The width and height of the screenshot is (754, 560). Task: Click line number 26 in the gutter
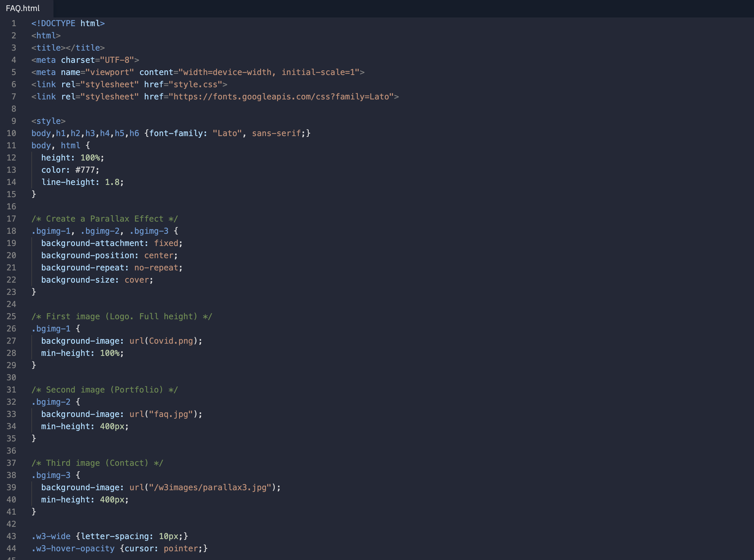click(x=12, y=329)
